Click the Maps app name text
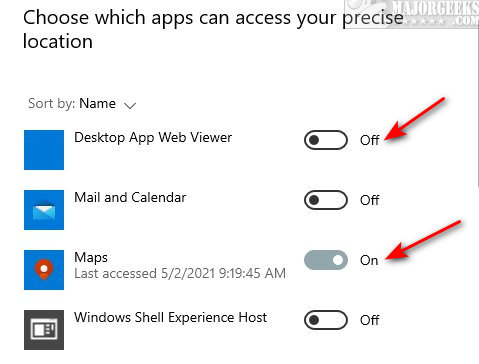 tap(91, 258)
